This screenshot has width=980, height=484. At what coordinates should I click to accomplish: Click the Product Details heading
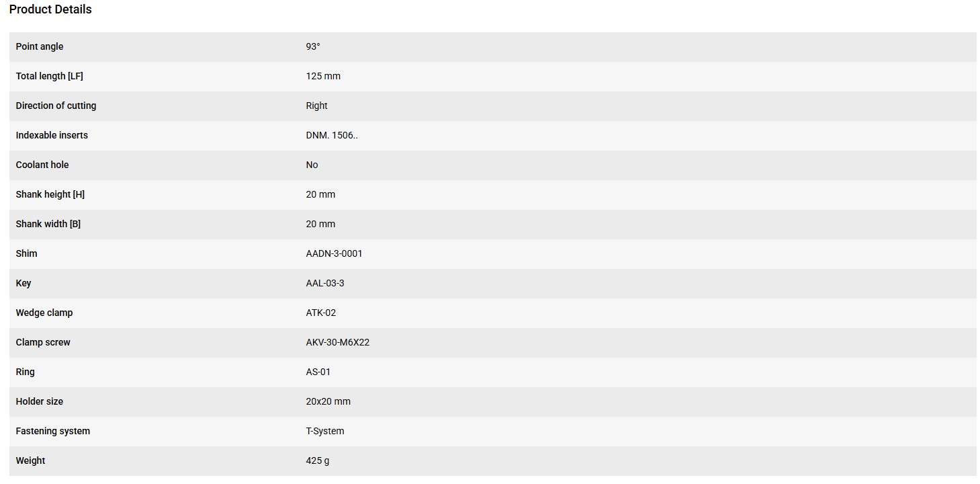pyautogui.click(x=50, y=9)
